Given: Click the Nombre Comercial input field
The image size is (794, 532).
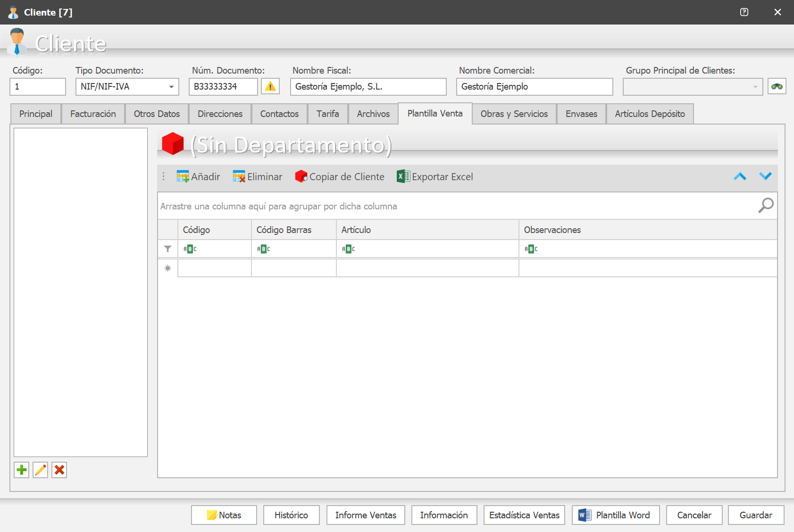Looking at the screenshot, I should coord(535,87).
